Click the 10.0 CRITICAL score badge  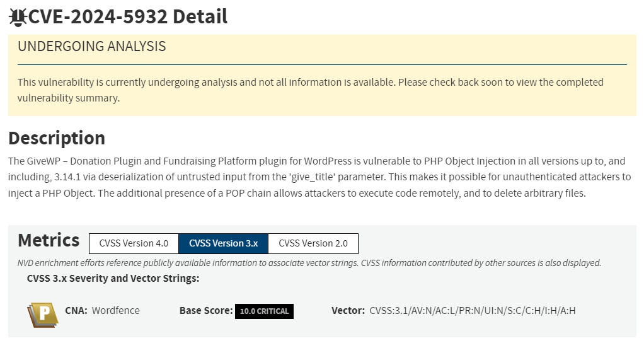(x=264, y=311)
